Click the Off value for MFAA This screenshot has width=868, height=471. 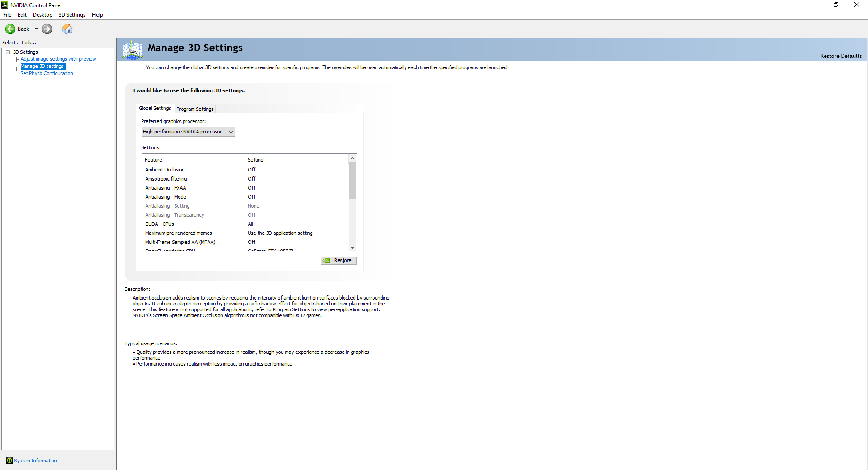252,242
